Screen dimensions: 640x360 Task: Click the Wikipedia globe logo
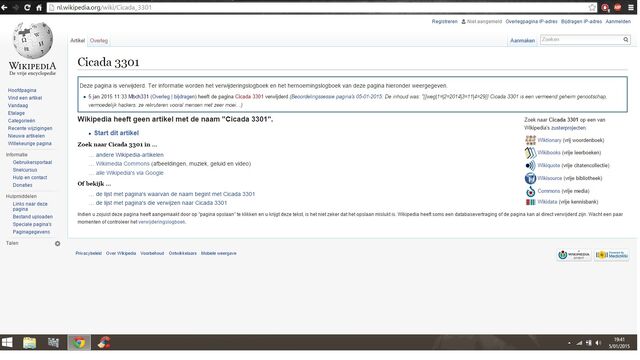[33, 40]
